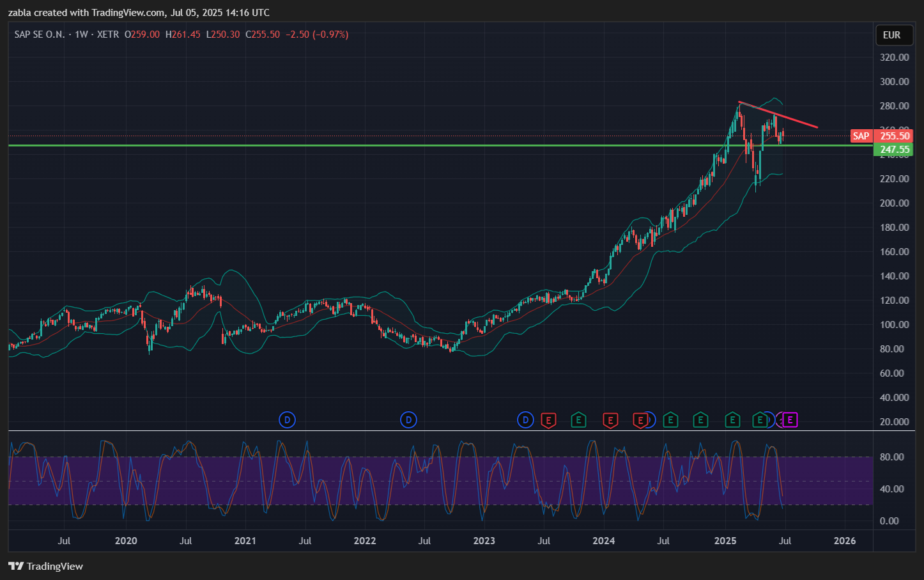This screenshot has width=924, height=580.
Task: Click the high value H261.45
Action: click(x=183, y=35)
